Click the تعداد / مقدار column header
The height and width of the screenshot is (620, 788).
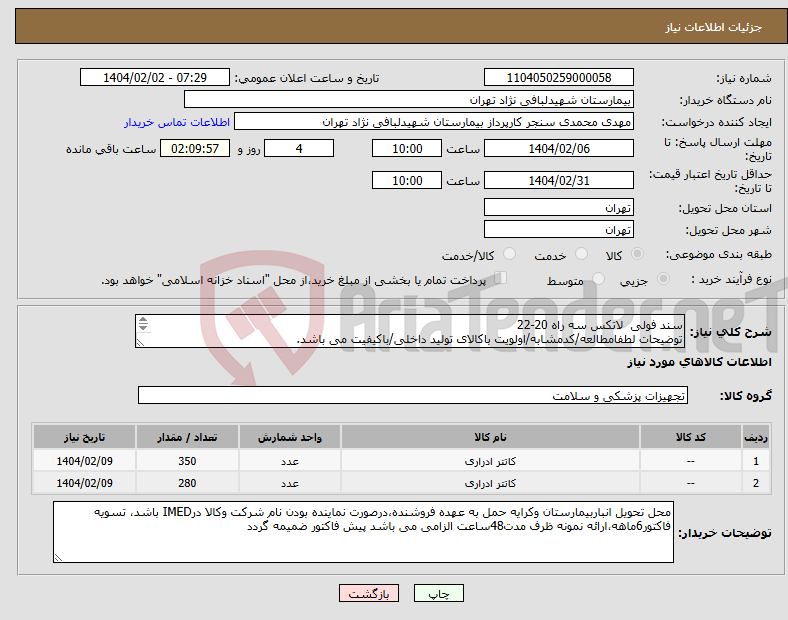pyautogui.click(x=187, y=437)
